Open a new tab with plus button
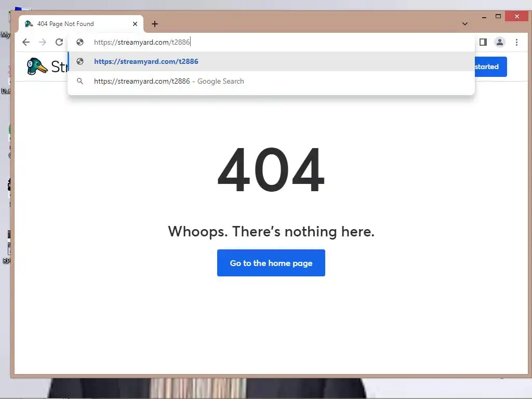The height and width of the screenshot is (399, 532). click(x=155, y=24)
